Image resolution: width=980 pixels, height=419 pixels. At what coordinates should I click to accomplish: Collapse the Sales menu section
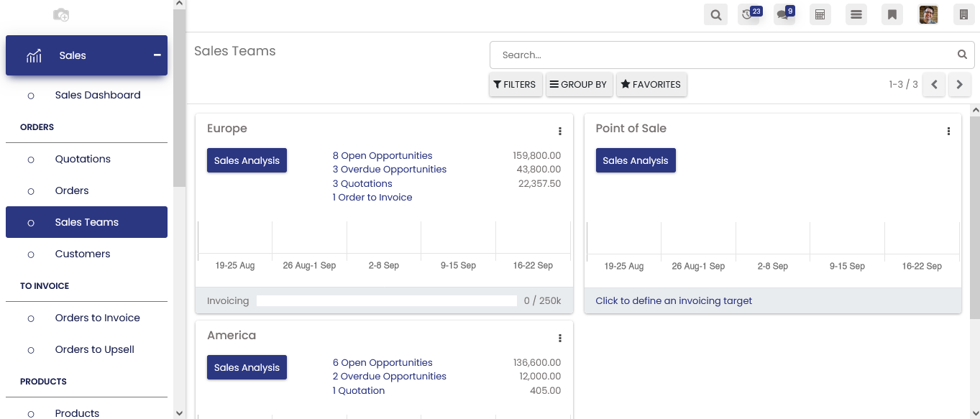coord(157,55)
